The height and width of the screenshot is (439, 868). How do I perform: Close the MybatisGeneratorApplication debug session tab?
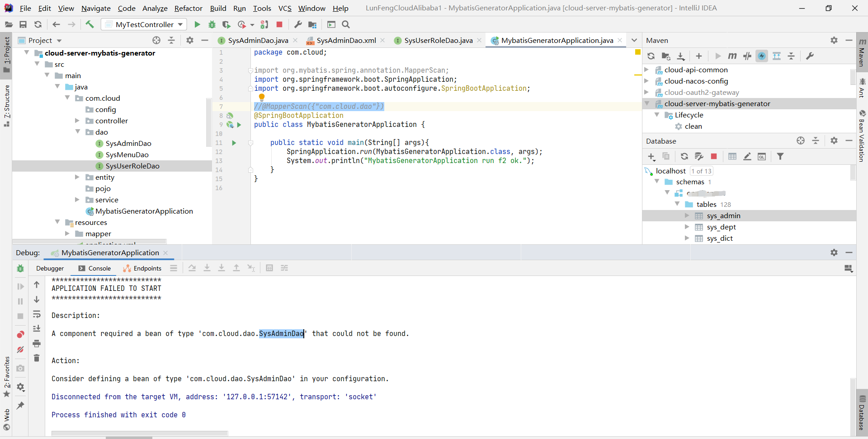tap(165, 253)
